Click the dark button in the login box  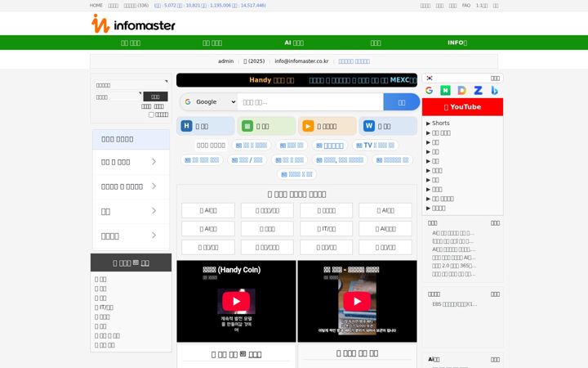(155, 96)
